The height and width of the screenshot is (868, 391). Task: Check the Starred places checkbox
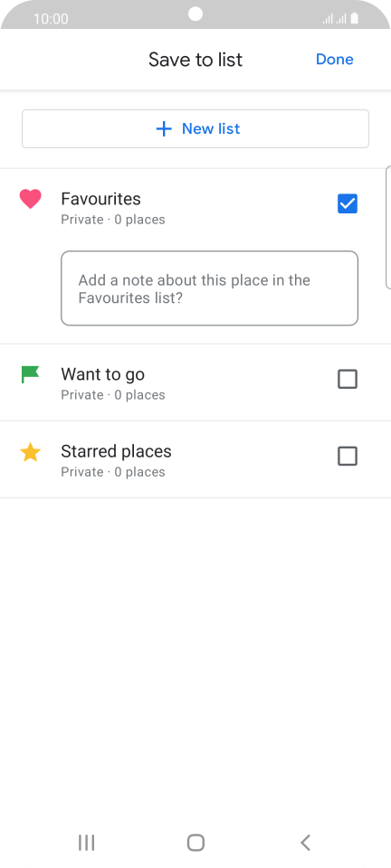pyautogui.click(x=348, y=456)
